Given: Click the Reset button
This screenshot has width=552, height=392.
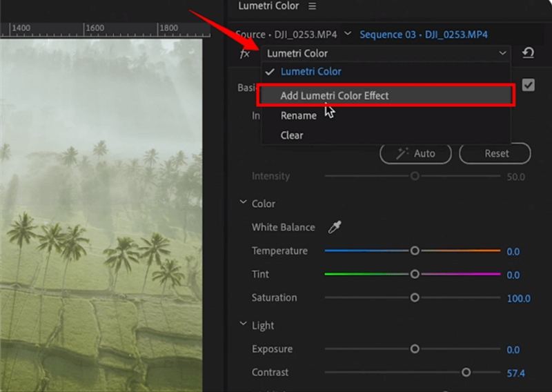Looking at the screenshot, I should (495, 154).
